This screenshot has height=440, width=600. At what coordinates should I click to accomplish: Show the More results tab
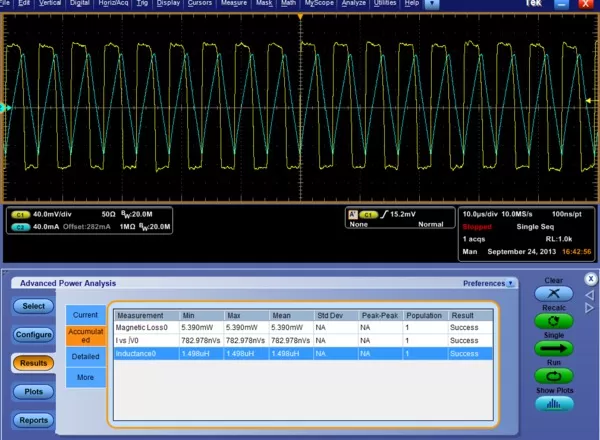point(85,377)
